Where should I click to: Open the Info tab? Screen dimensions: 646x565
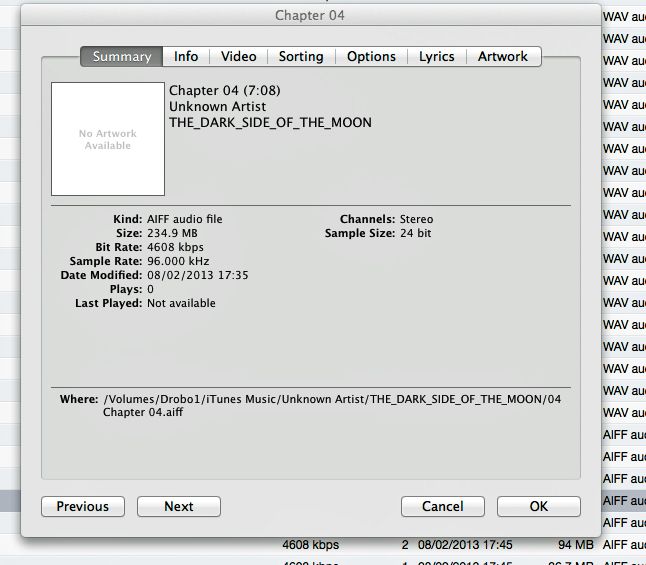pyautogui.click(x=186, y=56)
